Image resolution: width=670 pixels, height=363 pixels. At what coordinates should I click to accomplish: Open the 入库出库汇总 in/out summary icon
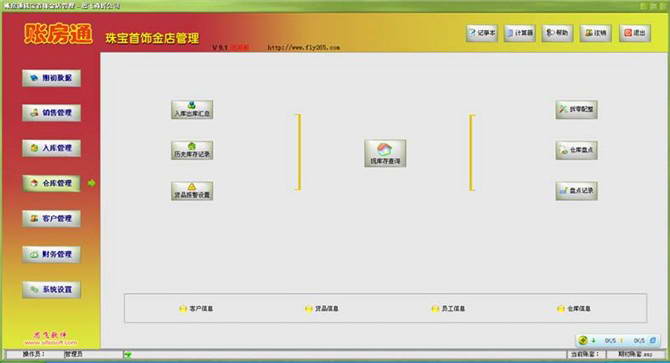192,110
